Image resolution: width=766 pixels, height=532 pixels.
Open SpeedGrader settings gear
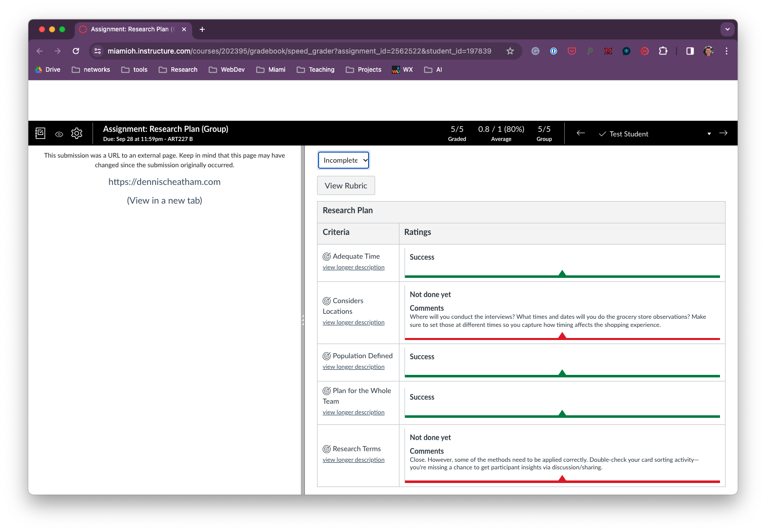(x=77, y=133)
